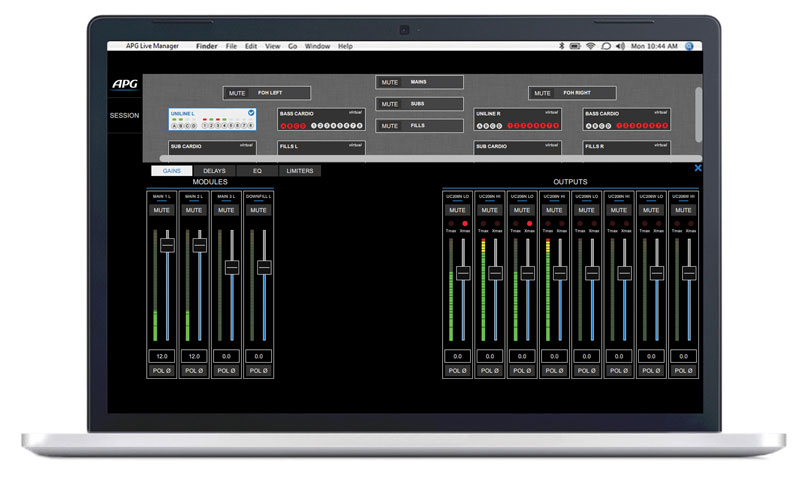Toggle mute on MAIN 1 L module
The width and height of the screenshot is (800, 479).
tap(162, 210)
